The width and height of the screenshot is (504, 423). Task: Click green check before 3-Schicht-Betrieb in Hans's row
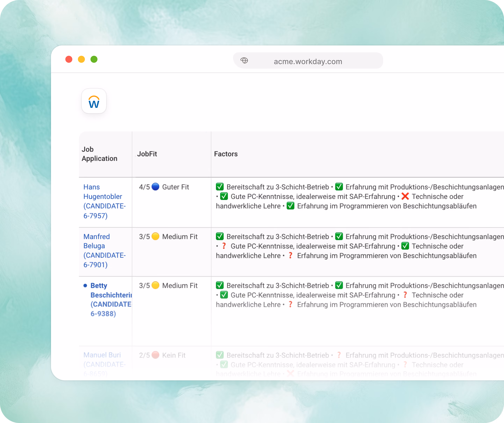220,187
